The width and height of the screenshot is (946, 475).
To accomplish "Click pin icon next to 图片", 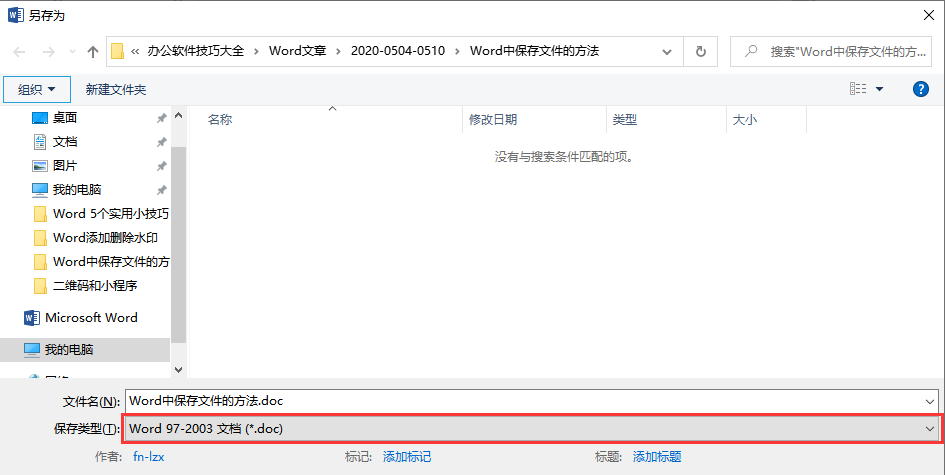I will (161, 166).
